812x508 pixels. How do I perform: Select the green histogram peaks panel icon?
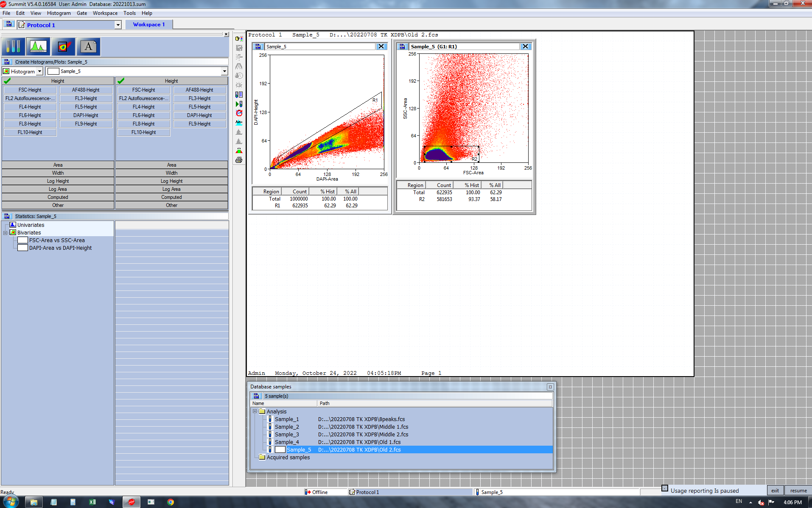pos(38,47)
